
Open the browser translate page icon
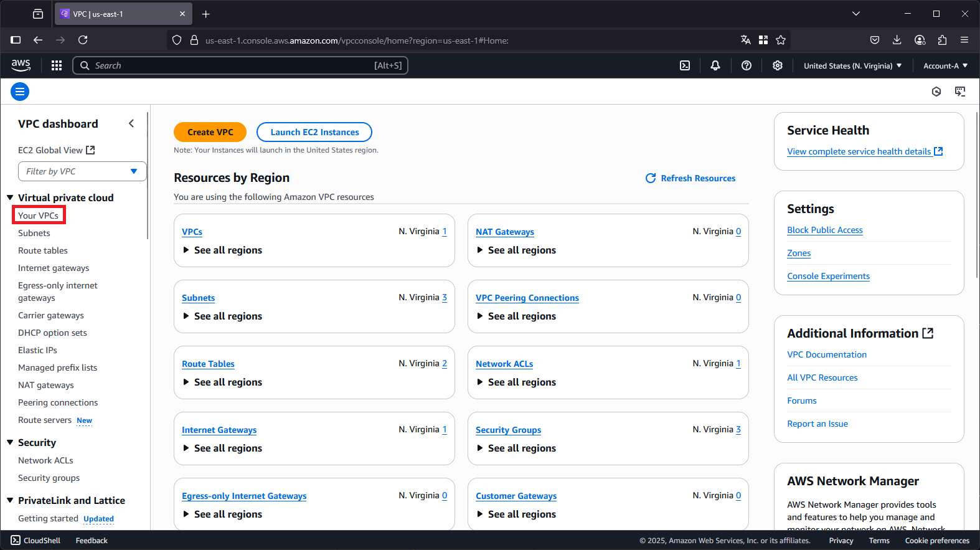click(x=746, y=40)
